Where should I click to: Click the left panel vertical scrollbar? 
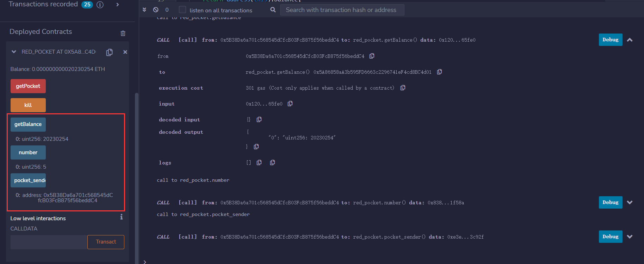[x=137, y=178]
